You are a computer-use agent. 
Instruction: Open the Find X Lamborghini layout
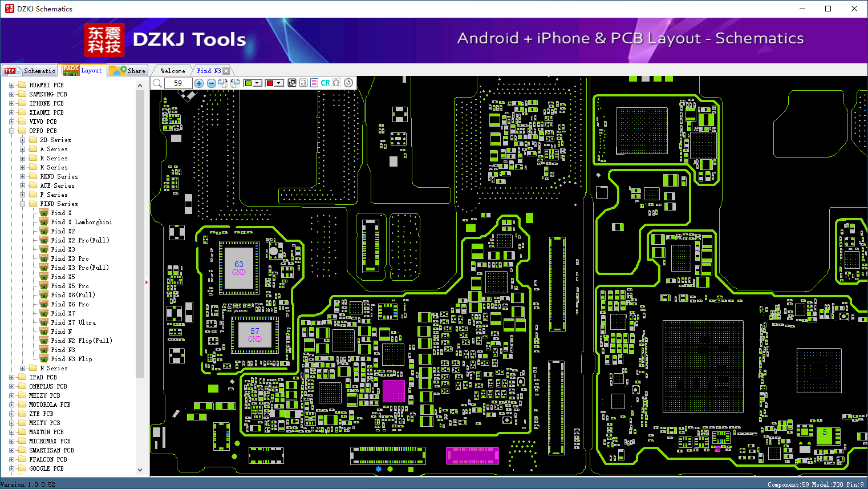click(x=81, y=222)
